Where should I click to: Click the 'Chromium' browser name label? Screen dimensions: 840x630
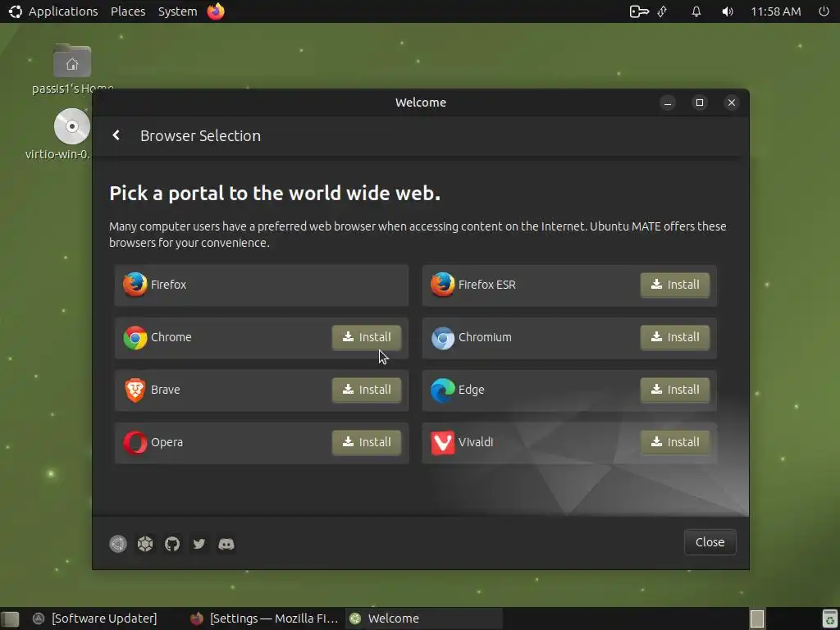pyautogui.click(x=485, y=337)
